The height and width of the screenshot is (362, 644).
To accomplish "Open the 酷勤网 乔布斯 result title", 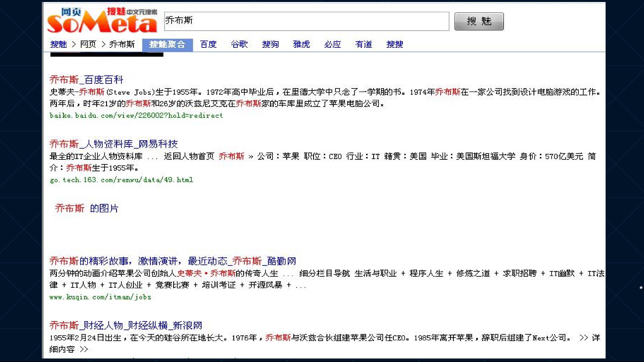I will tap(173, 261).
